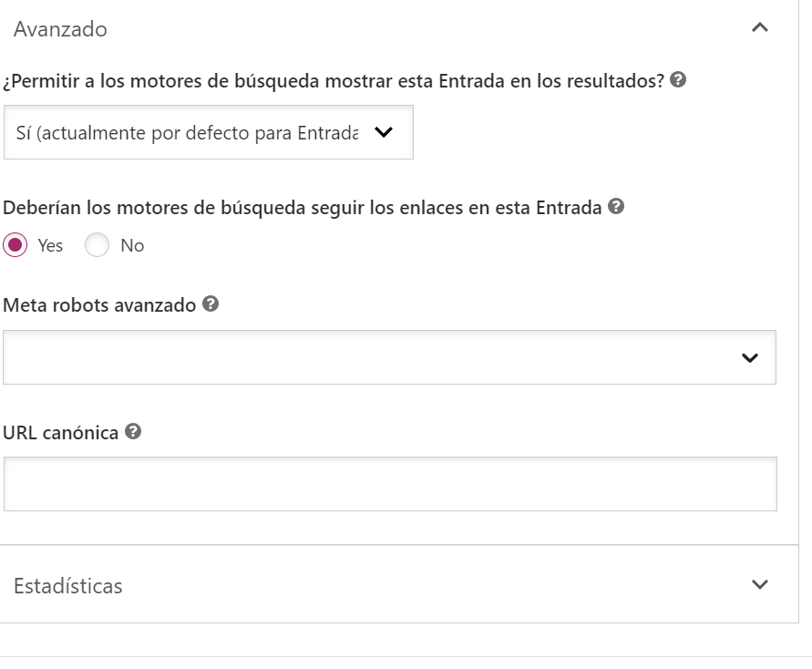Choose the No label for following links
812x669 pixels.
tap(132, 245)
